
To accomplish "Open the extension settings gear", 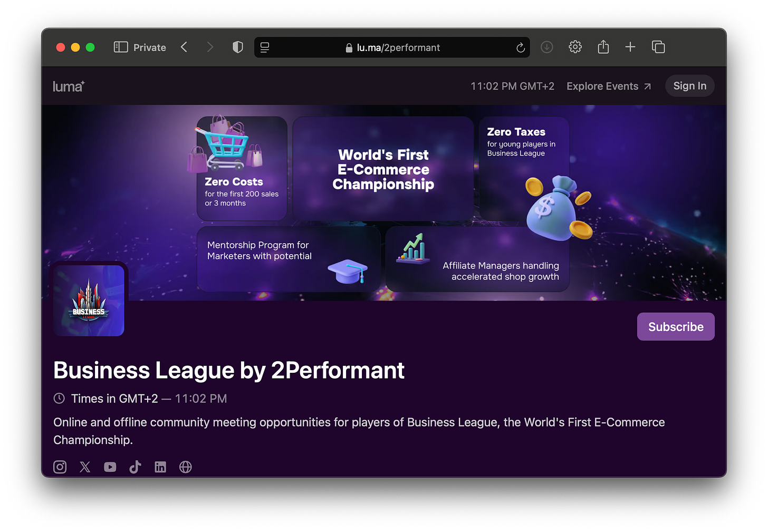I will (575, 47).
